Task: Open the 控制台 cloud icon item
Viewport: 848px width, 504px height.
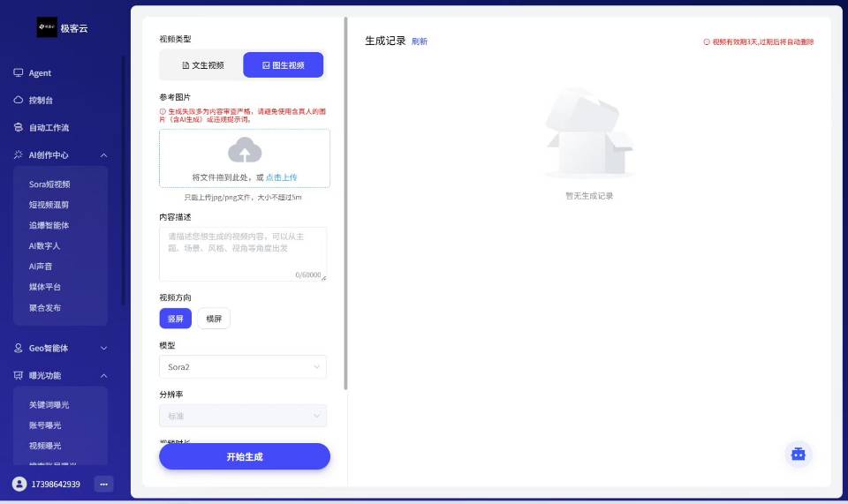Action: pos(41,101)
